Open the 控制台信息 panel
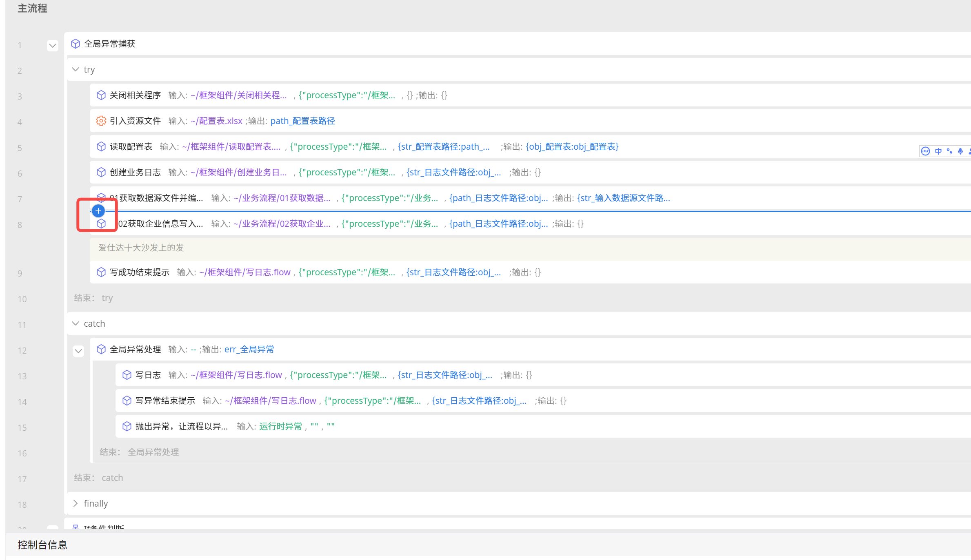Screen dimensions: 971x560 point(42,545)
